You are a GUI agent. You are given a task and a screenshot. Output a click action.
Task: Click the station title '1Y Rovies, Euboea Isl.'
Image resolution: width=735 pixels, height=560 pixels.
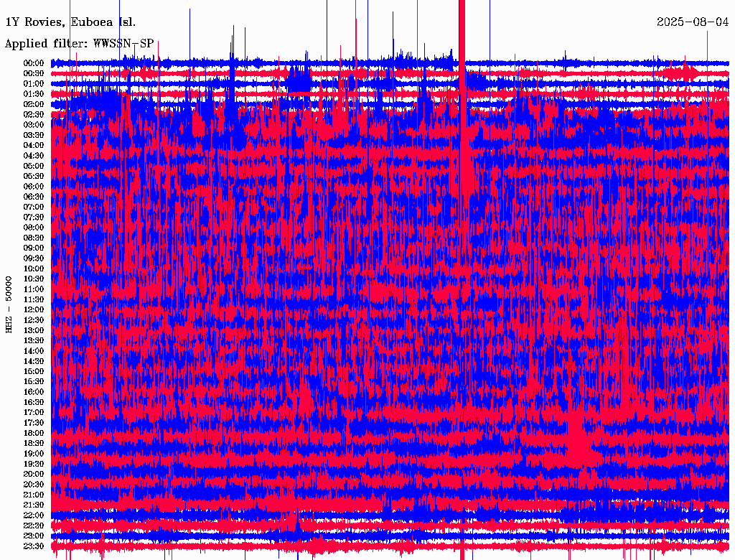point(70,22)
